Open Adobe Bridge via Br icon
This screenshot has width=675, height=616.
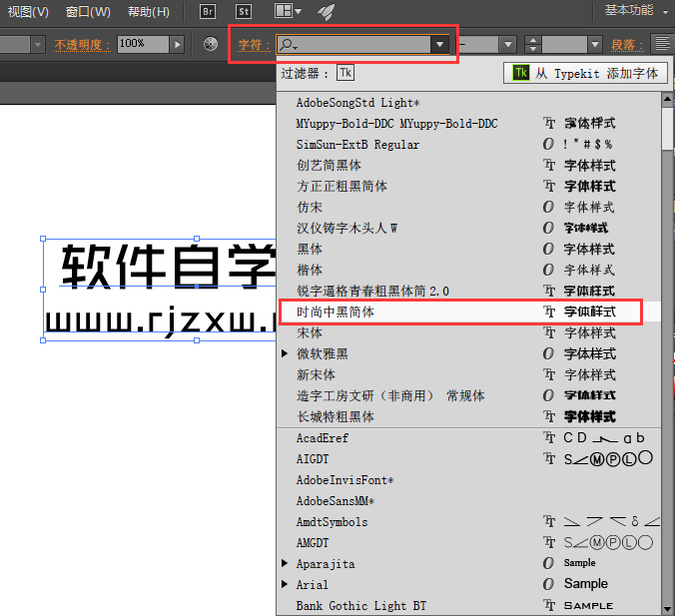[208, 11]
